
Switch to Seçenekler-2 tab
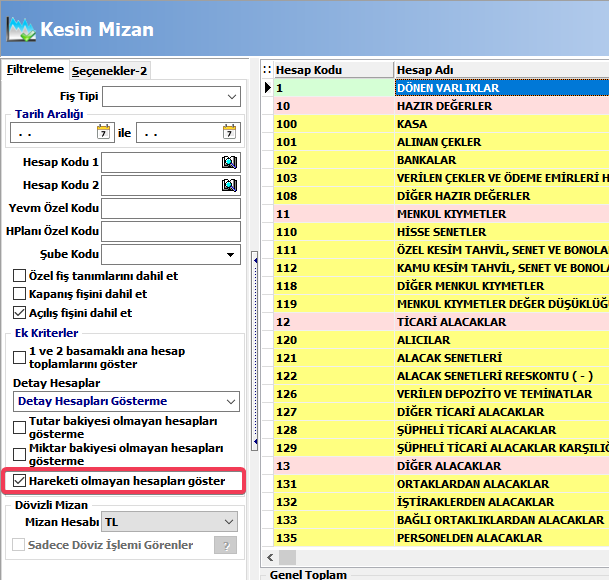coord(110,71)
